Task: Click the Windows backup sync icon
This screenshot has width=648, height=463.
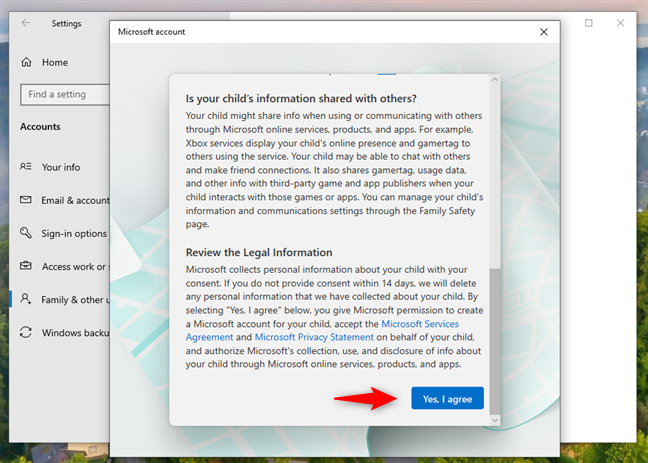Action: (x=26, y=332)
